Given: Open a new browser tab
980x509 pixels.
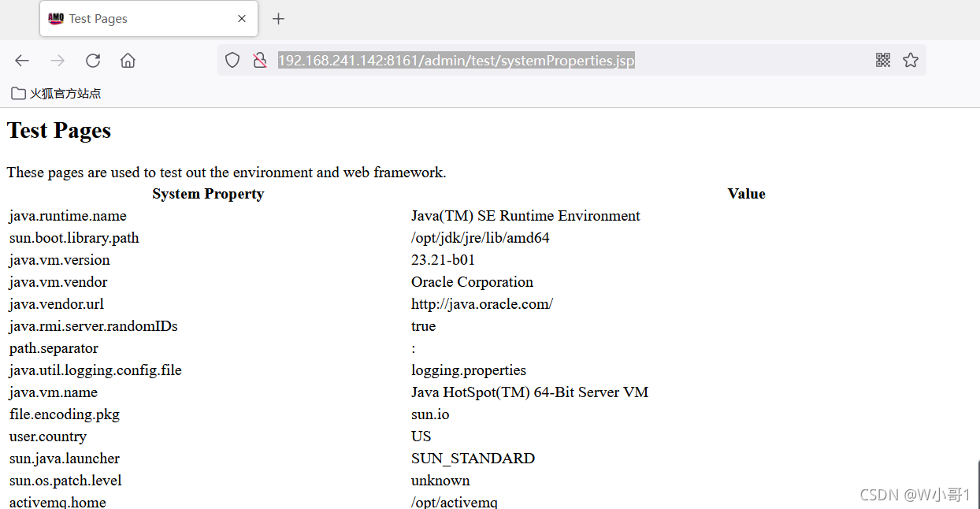Looking at the screenshot, I should point(278,19).
